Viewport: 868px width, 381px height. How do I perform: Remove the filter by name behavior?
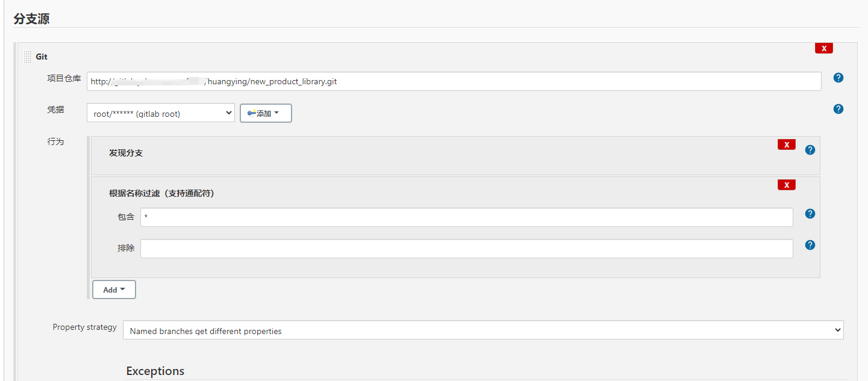click(x=786, y=185)
